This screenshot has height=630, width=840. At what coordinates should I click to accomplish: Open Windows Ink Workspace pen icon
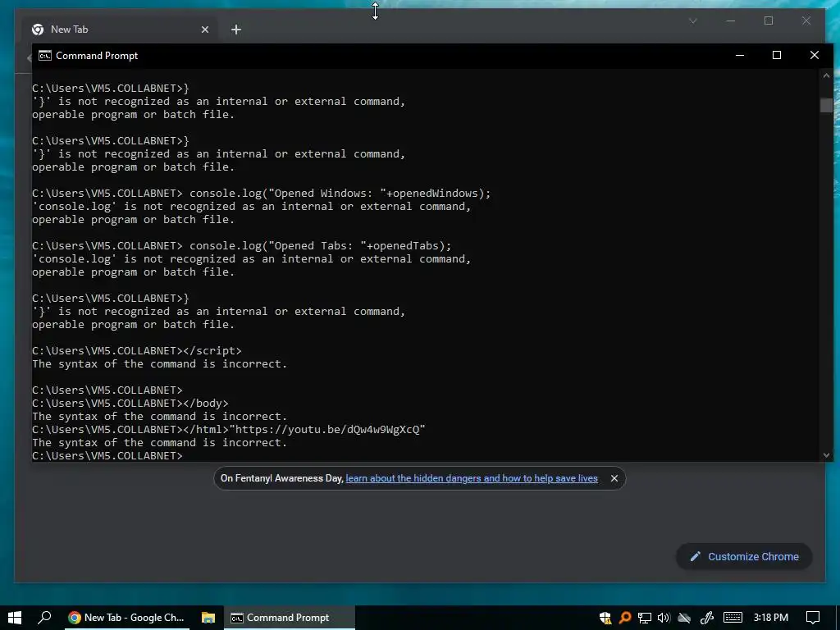pyautogui.click(x=707, y=618)
